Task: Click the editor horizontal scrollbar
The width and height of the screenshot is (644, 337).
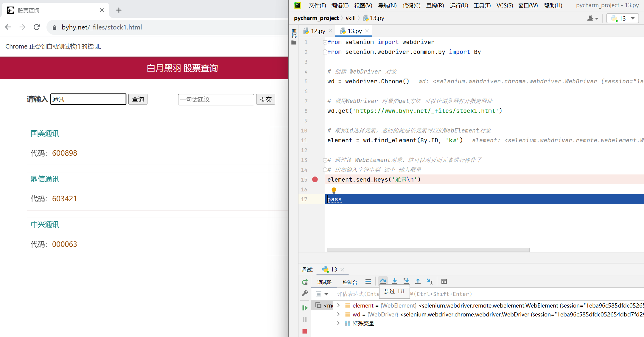Action: pos(428,250)
